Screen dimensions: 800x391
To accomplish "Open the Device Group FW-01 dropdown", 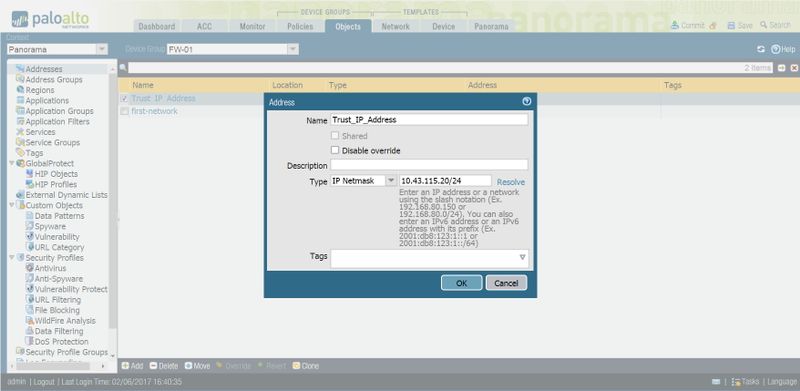I will 292,50.
